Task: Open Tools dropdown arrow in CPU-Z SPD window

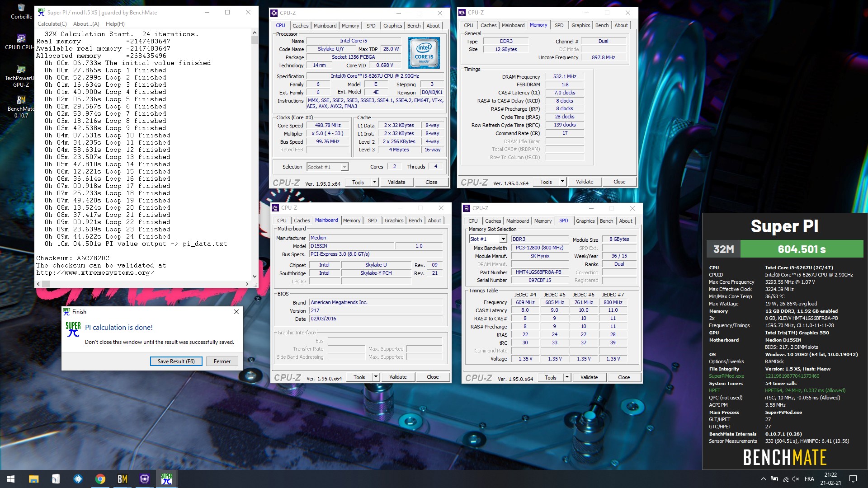Action: (x=567, y=377)
